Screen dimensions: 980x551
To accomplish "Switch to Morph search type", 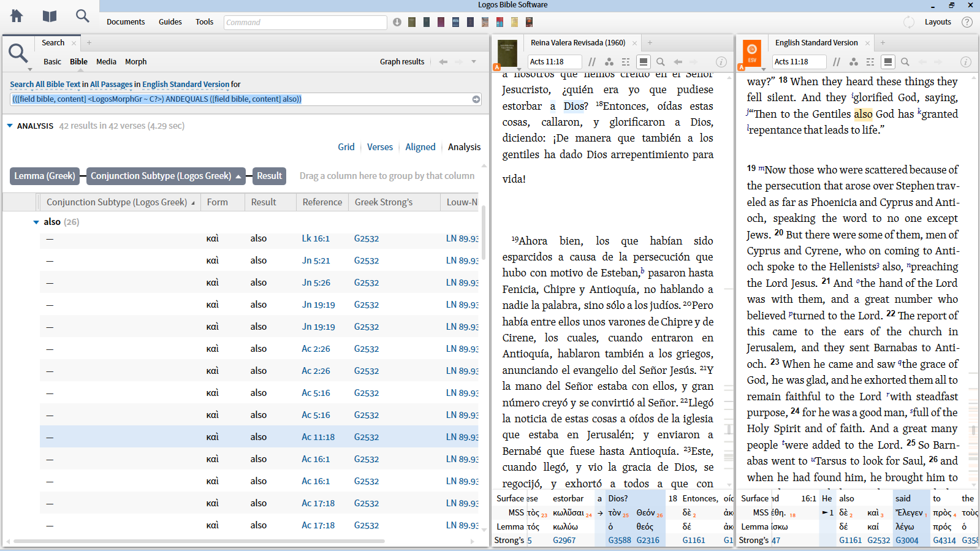I will click(136, 62).
